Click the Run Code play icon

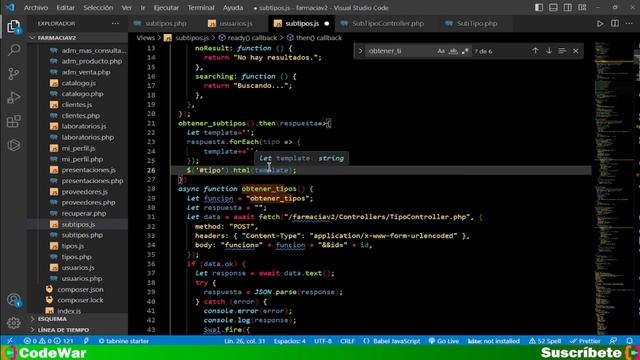point(600,24)
